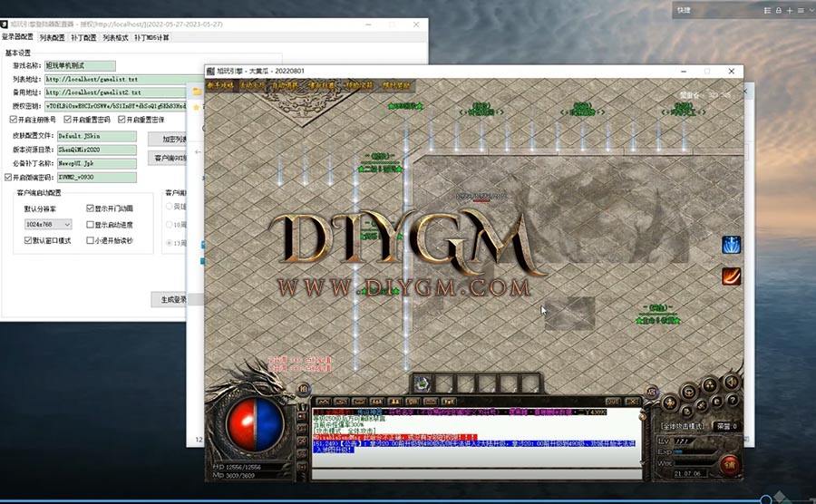Click the 加密列表 button
Screen dimensions: 816x504
pyautogui.click(x=168, y=139)
